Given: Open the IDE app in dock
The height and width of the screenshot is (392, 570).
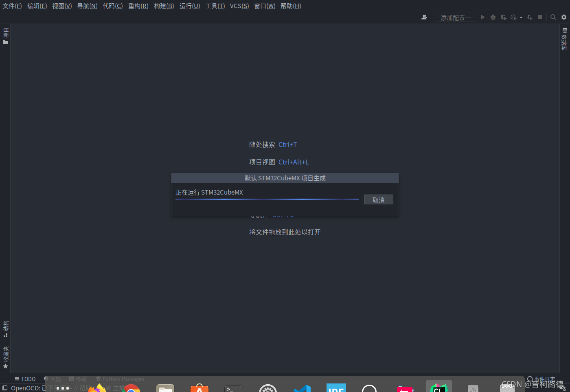Looking at the screenshot, I should point(336,388).
